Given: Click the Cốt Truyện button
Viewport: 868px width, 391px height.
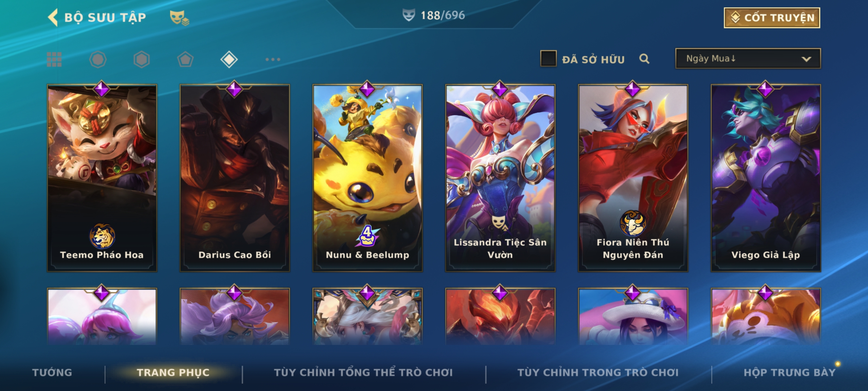Looking at the screenshot, I should coord(772,17).
